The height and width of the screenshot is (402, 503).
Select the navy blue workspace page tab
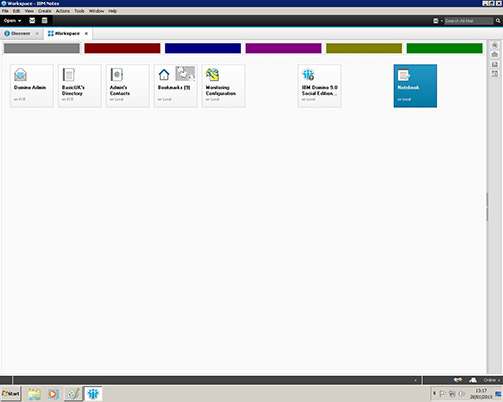[x=203, y=48]
